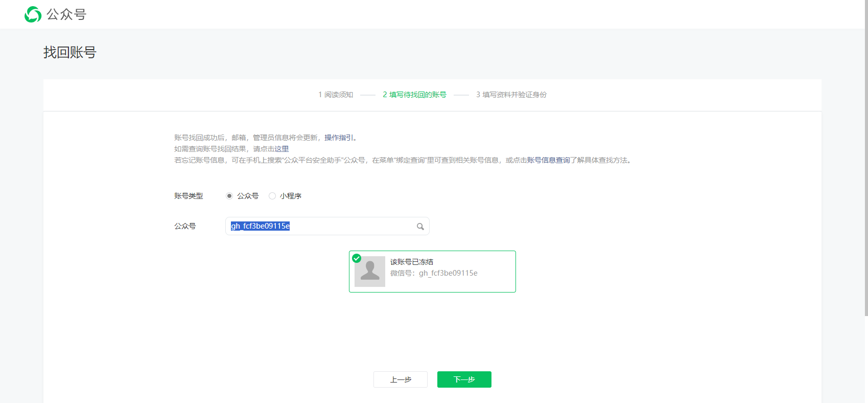Click the search magnifier in the 公众号 field
The height and width of the screenshot is (403, 868).
(x=420, y=227)
